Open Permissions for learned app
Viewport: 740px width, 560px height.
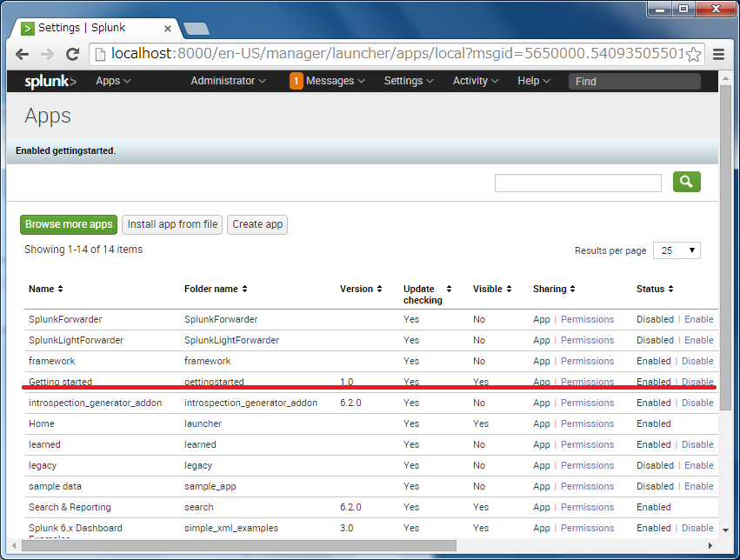pos(587,444)
